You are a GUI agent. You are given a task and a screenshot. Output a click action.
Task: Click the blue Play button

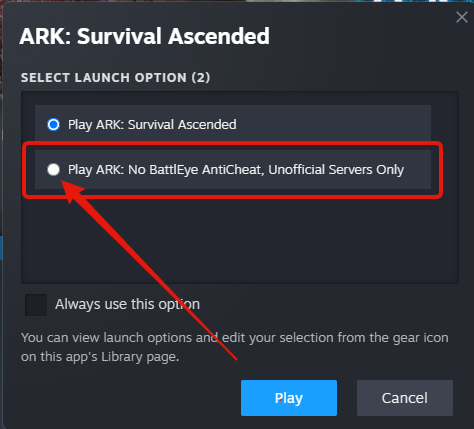coord(289,398)
